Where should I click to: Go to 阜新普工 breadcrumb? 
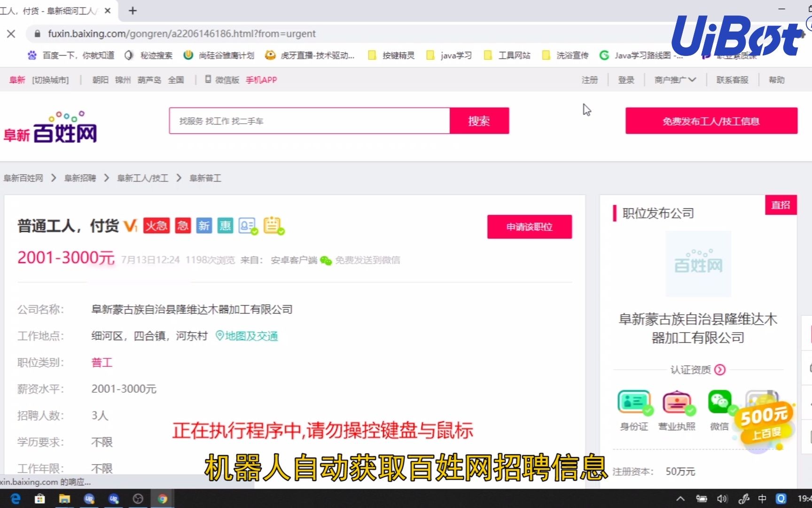click(x=205, y=178)
